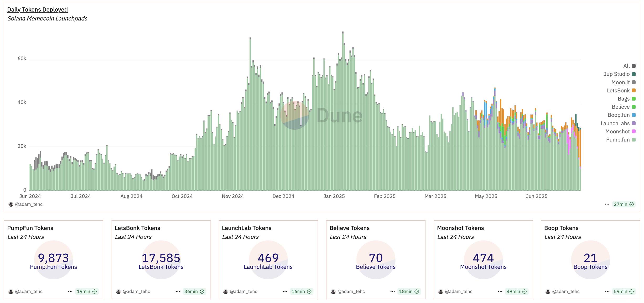Click the 59min badge checkmark icon
644x303 pixels.
point(632,291)
